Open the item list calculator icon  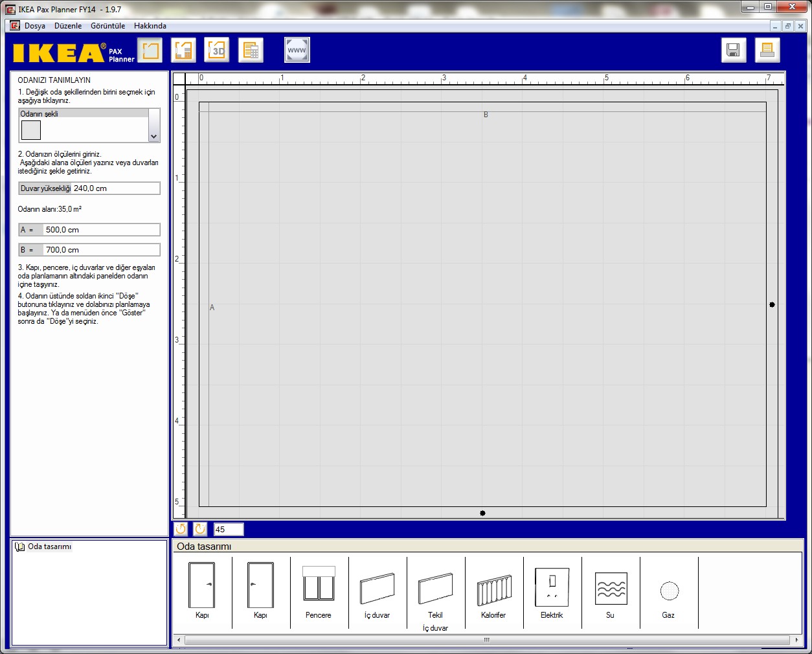251,50
